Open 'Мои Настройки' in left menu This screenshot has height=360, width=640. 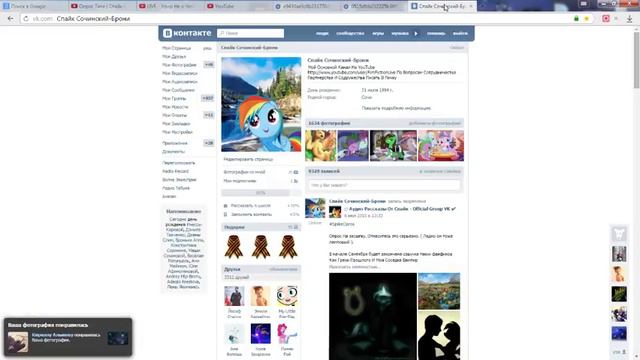point(177,132)
